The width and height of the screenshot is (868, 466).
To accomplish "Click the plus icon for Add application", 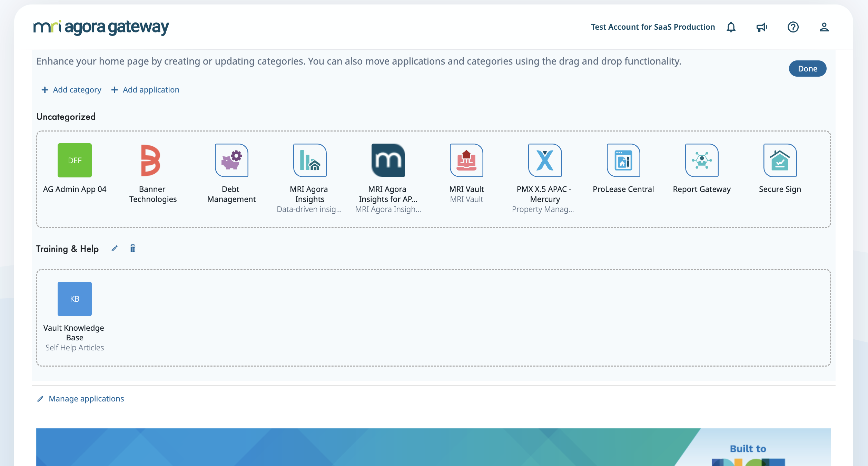I will pos(115,90).
